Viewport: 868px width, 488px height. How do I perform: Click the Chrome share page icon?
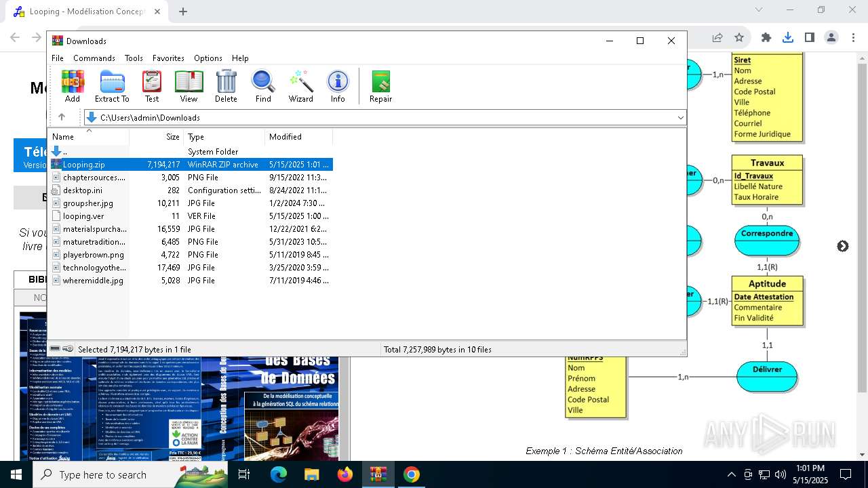pos(717,38)
